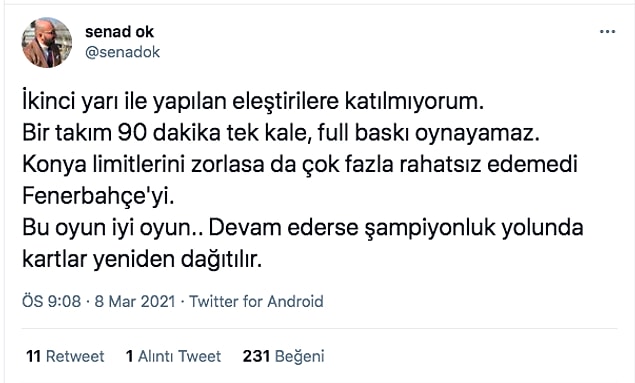The image size is (635, 383).
Task: Click the phrase Devam ederse şampiyonluk yolunda
Action: [396, 228]
